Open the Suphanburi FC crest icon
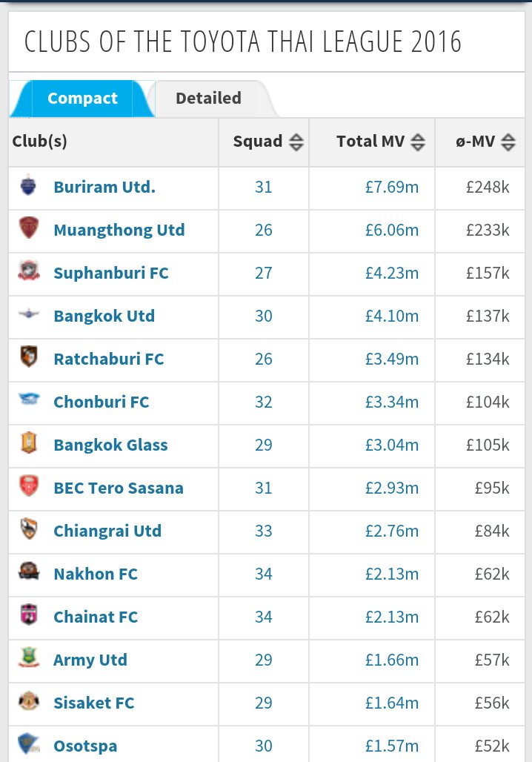 [x=29, y=271]
